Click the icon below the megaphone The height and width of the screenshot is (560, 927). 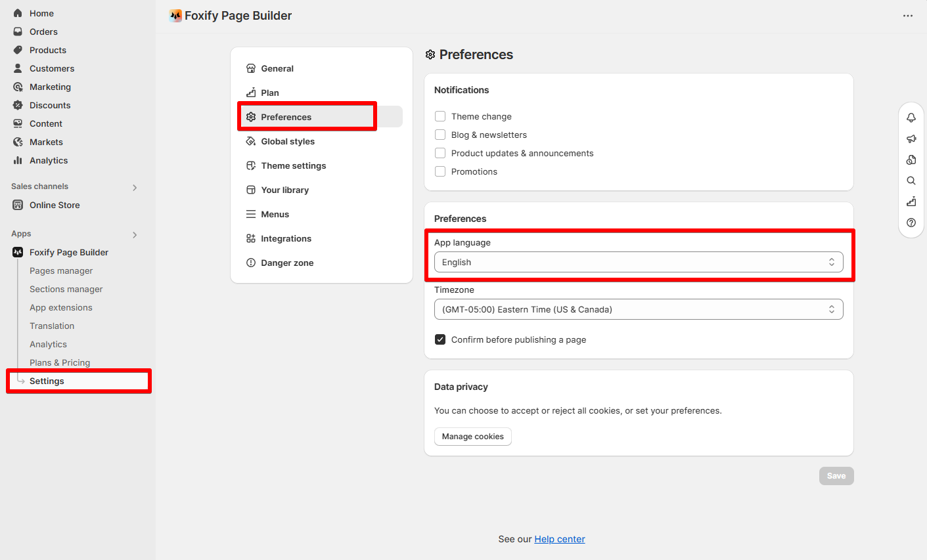[911, 160]
